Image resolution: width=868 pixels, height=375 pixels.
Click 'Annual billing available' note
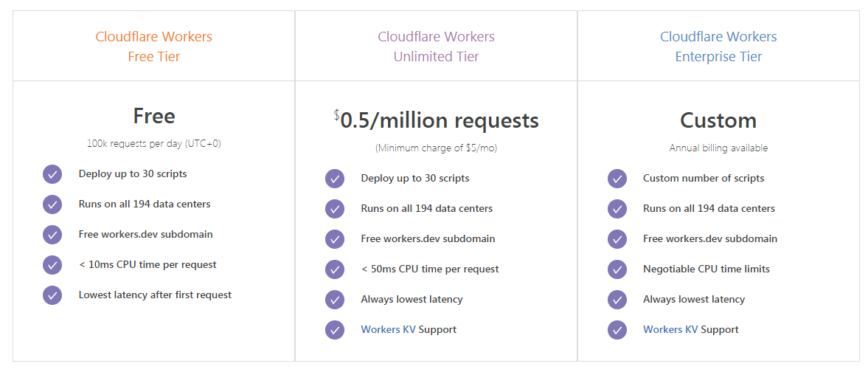tap(718, 148)
